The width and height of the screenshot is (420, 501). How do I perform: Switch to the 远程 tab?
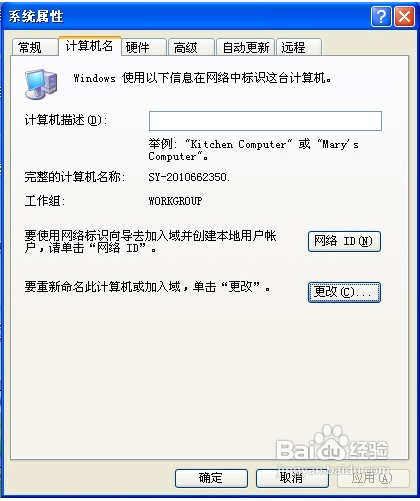click(299, 47)
